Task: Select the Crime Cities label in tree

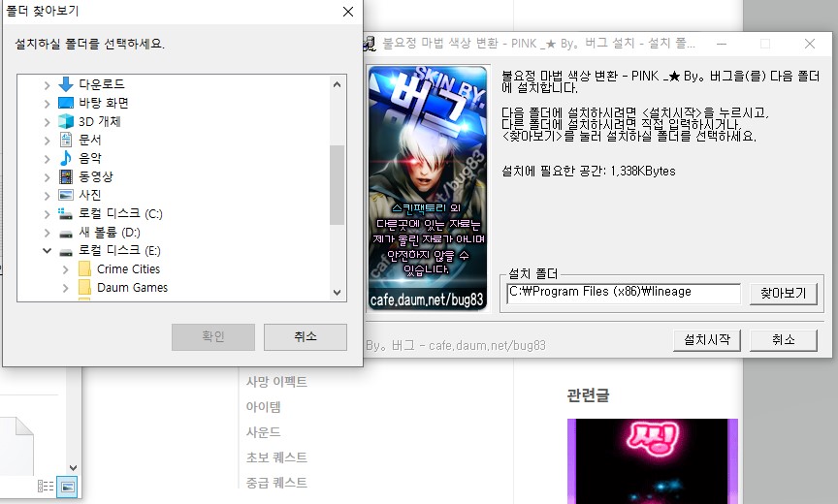Action: [128, 269]
